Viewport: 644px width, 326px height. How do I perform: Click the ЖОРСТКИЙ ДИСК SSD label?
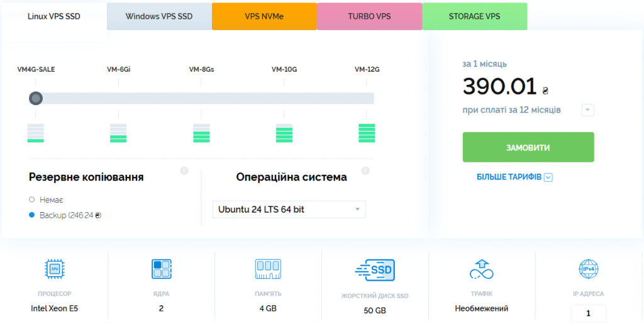point(375,296)
